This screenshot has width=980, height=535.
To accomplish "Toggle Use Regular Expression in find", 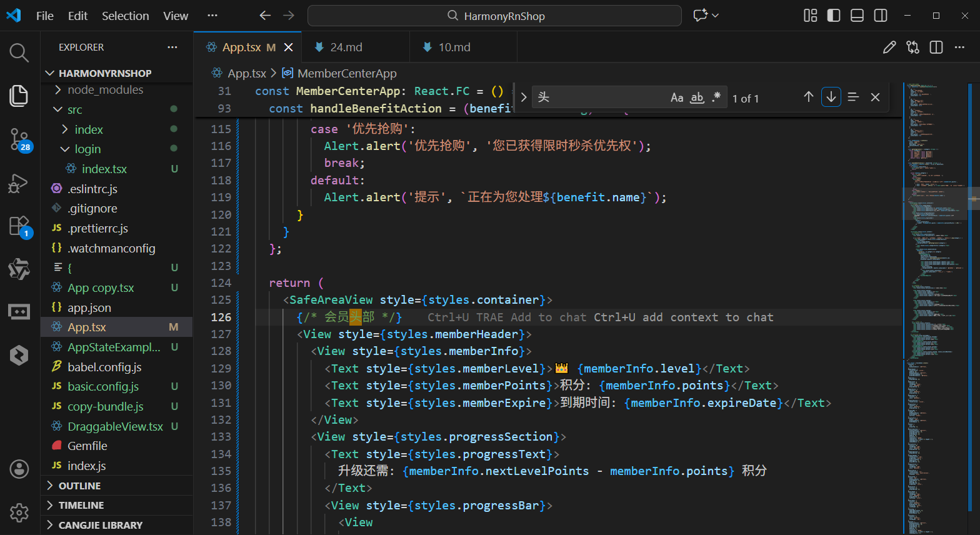I will click(x=716, y=97).
